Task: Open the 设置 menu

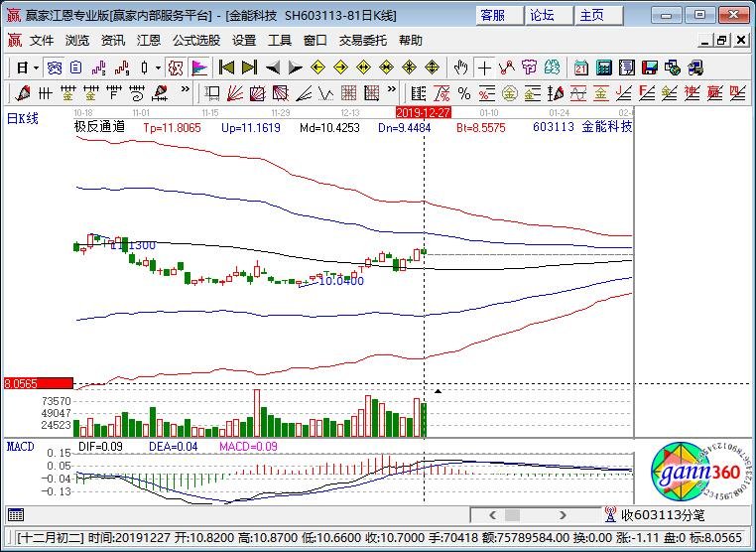Action: pos(244,41)
